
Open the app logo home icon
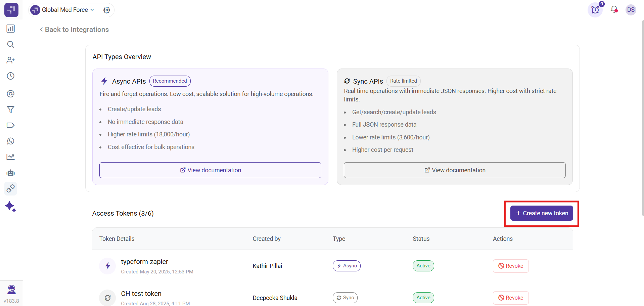pos(11,10)
